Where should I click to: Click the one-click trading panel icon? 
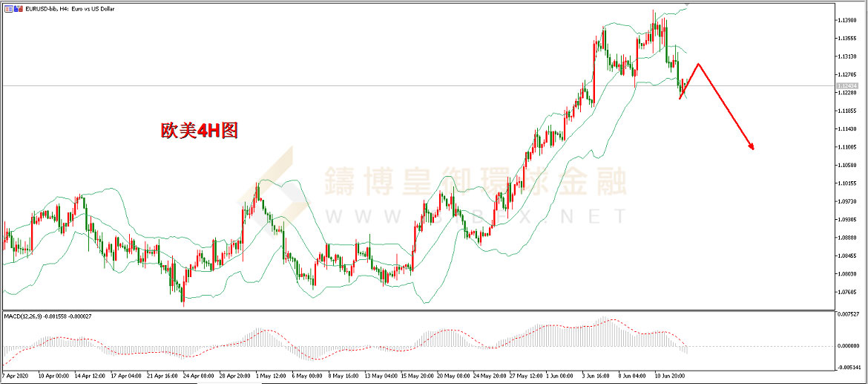pyautogui.click(x=7, y=10)
